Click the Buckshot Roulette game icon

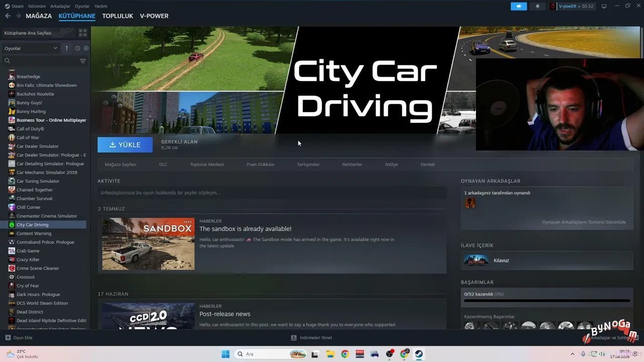pyautogui.click(x=12, y=94)
